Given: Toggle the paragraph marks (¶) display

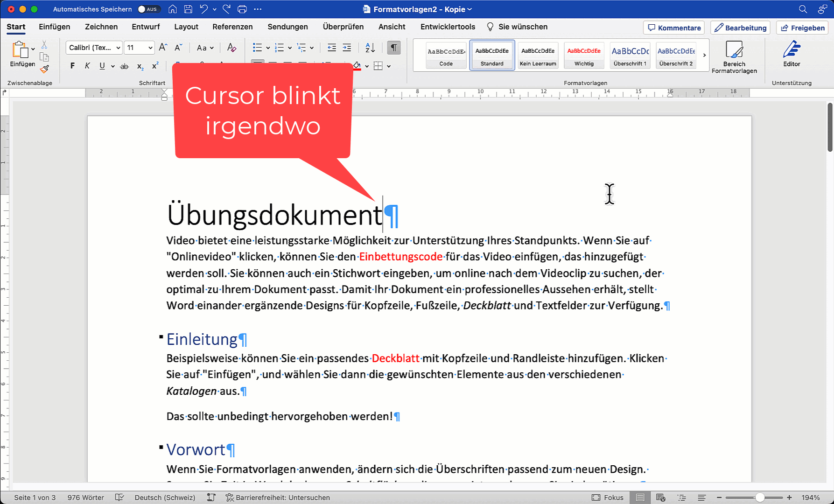Looking at the screenshot, I should click(x=393, y=48).
